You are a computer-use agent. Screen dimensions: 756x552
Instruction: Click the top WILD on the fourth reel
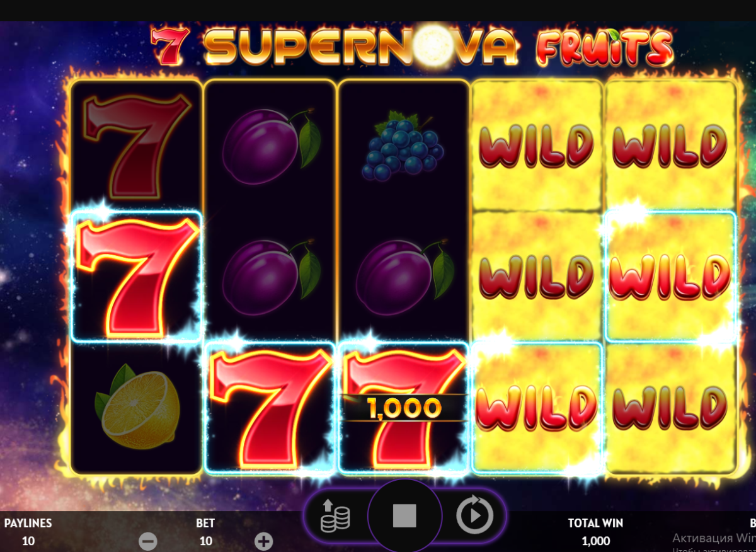pyautogui.click(x=537, y=146)
